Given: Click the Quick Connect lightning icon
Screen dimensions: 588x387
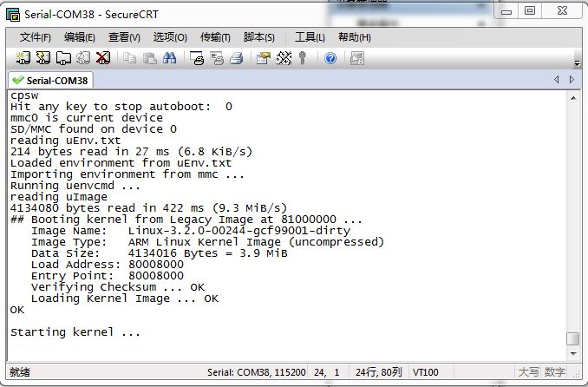Looking at the screenshot, I should click(x=43, y=58).
